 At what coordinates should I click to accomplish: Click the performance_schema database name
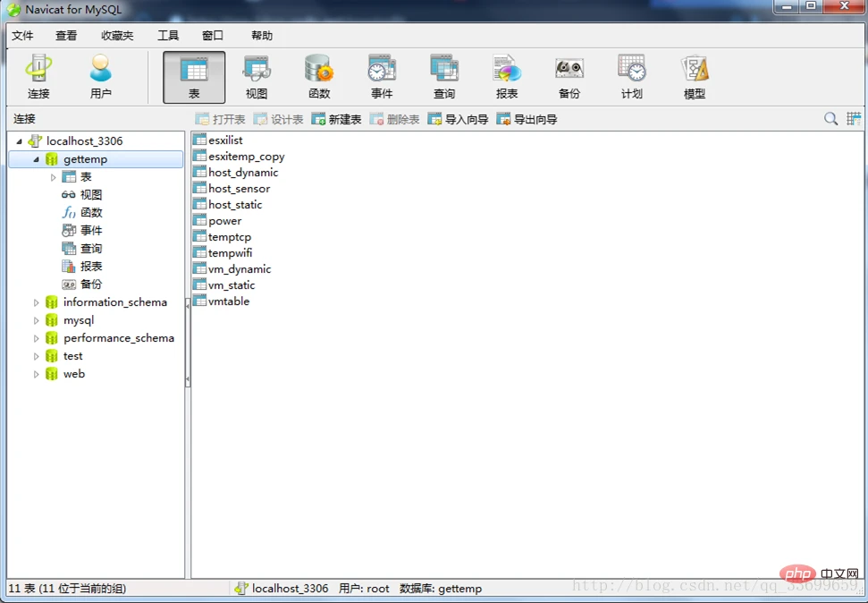(x=119, y=338)
